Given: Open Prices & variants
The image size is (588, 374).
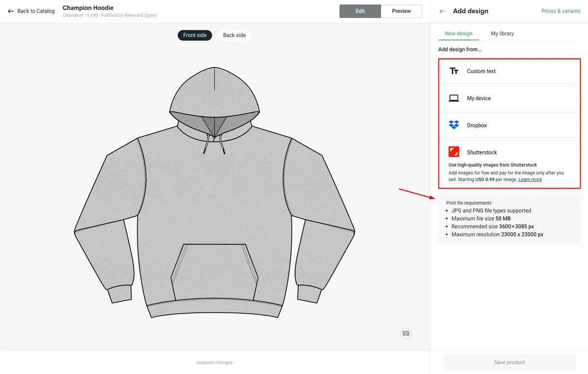Looking at the screenshot, I should tap(561, 11).
